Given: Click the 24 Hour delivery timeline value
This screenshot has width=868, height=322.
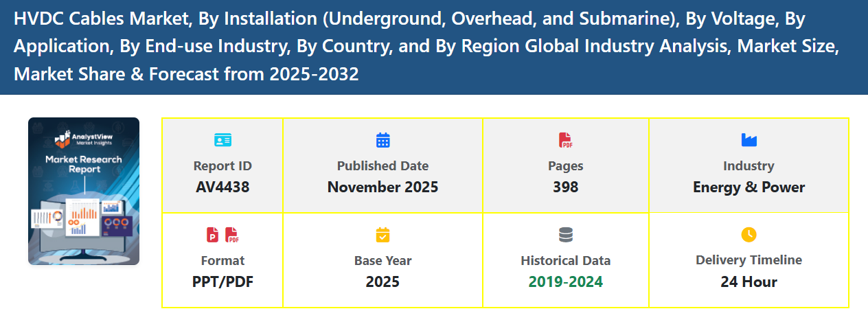Looking at the screenshot, I should [749, 281].
